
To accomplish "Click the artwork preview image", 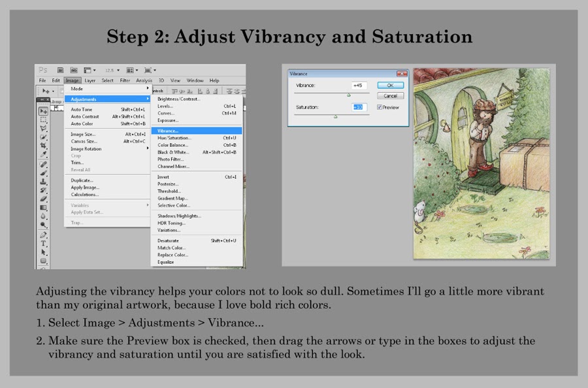I will pyautogui.click(x=482, y=163).
